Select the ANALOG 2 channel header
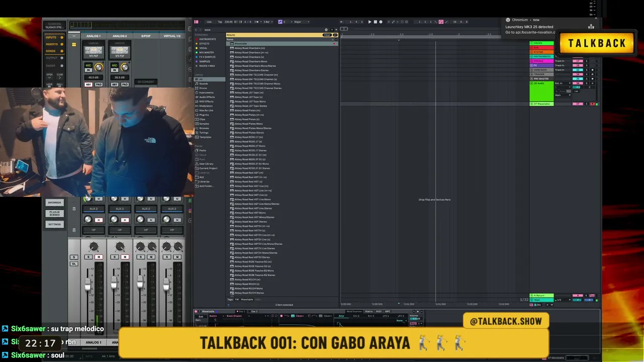 pos(120,36)
